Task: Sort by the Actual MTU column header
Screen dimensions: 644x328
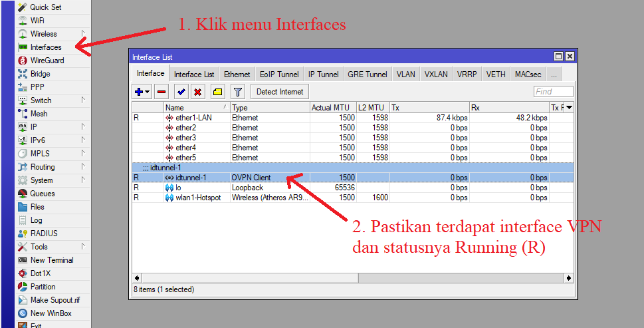Action: [x=333, y=108]
